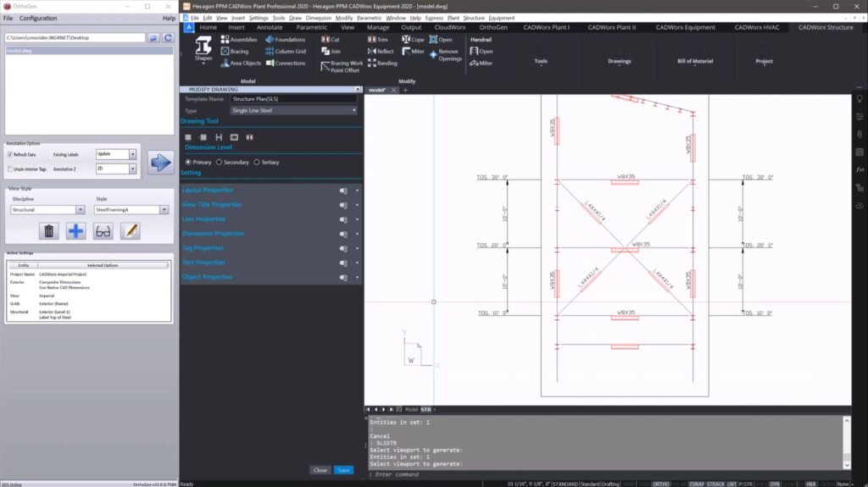Open the Type Single Line Steel dropdown
Viewport: 868px width, 487px height.
click(x=293, y=110)
